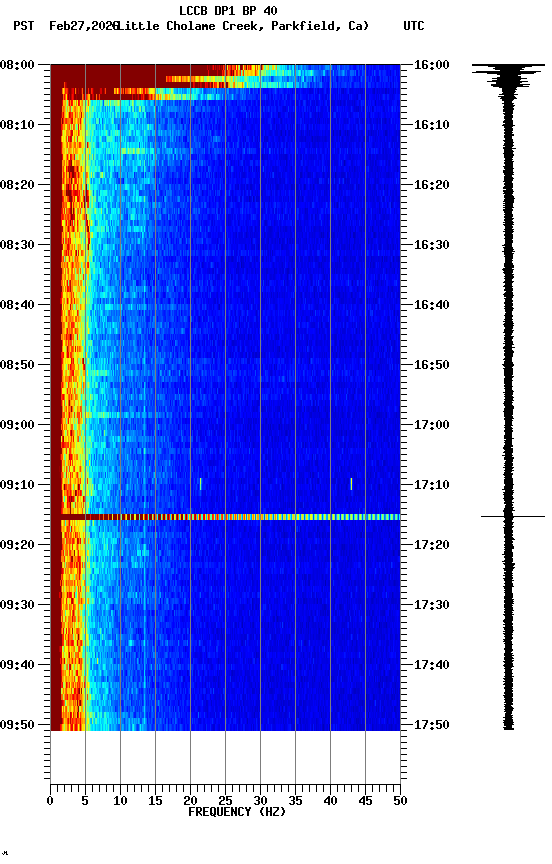552x864 pixels.
Task: Click the 16:40 UTC time label
Action: [432, 305]
